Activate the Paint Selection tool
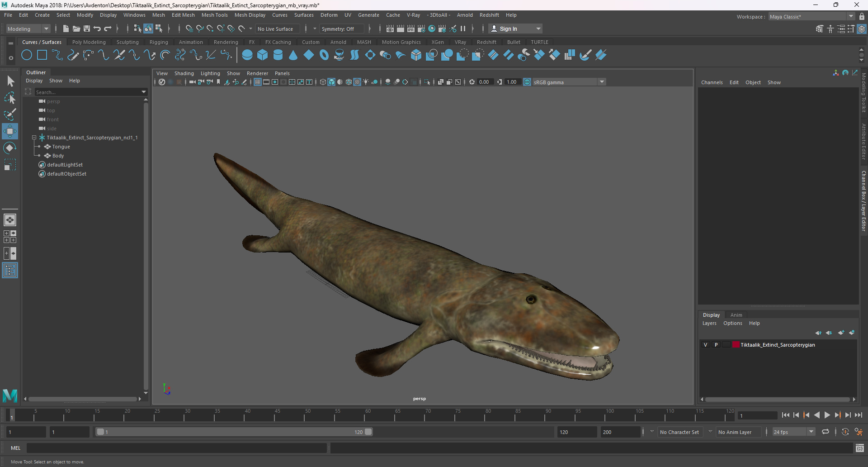 (x=10, y=114)
